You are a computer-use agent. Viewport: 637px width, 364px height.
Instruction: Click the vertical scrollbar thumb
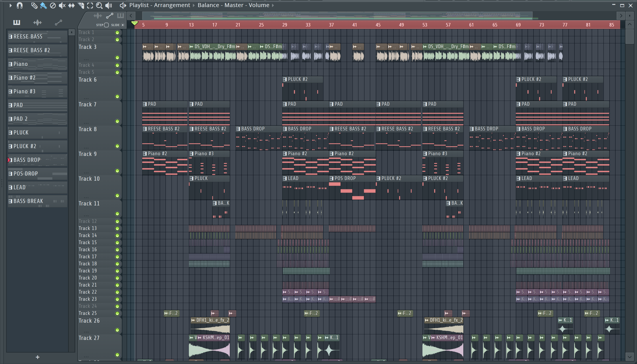629,36
